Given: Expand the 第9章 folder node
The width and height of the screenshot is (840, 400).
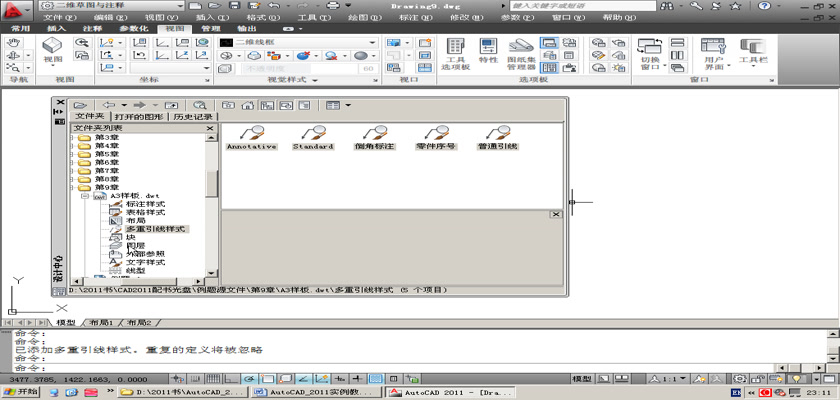Looking at the screenshot, I should coord(73,188).
